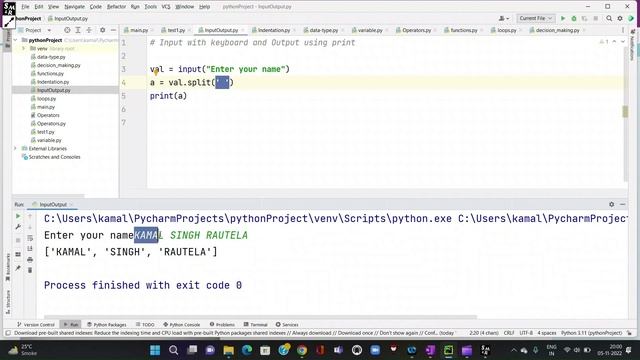Clear console output with trash icon
The height and width of the screenshot is (360, 640).
click(x=30, y=270)
